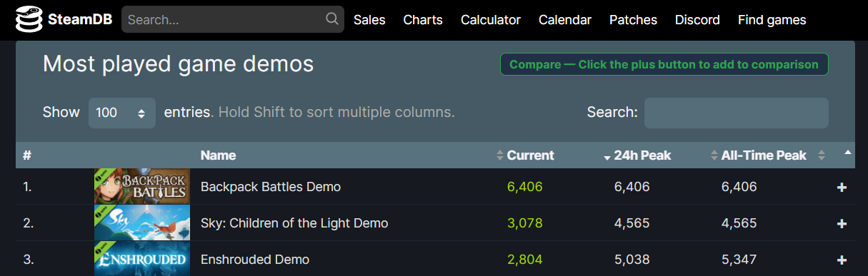
Task: Add Enshrouded Demo to comparison with plus
Action: click(842, 260)
